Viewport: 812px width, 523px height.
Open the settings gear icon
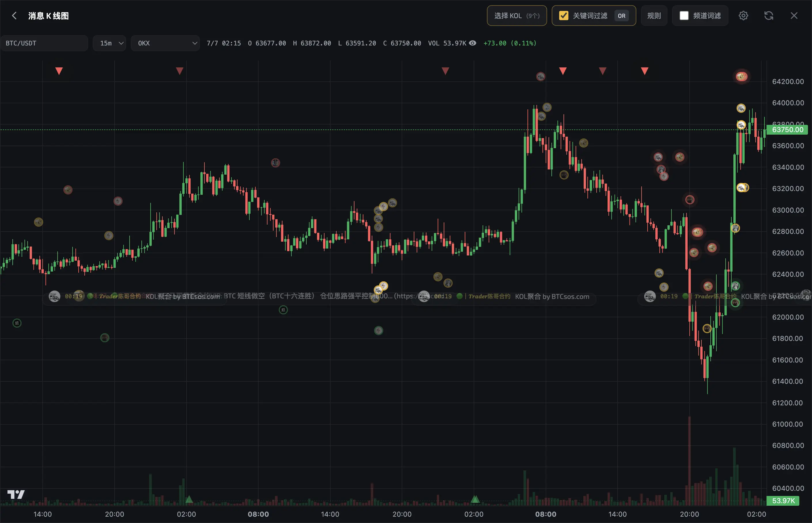click(743, 16)
